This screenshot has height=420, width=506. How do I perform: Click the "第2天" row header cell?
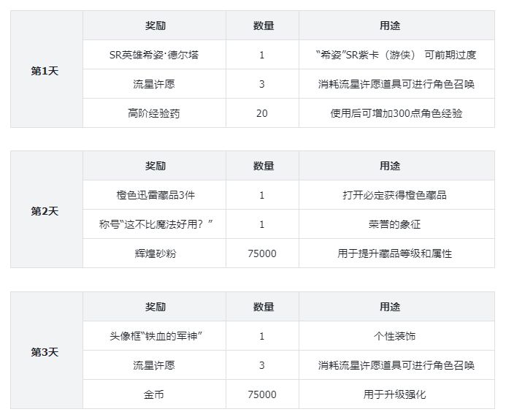(x=45, y=210)
